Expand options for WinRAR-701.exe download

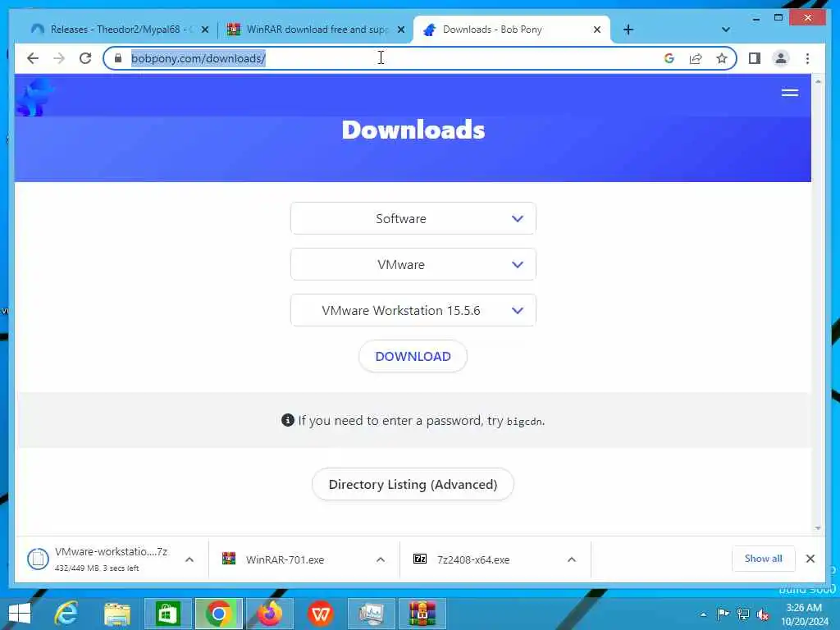click(381, 559)
